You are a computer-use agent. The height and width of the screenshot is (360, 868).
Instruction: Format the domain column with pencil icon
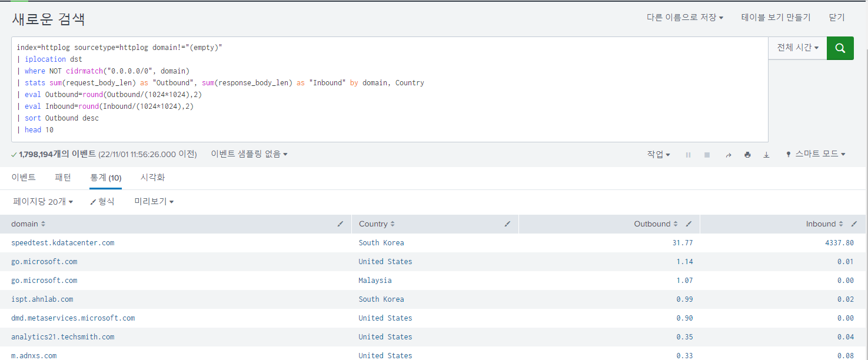click(x=340, y=224)
